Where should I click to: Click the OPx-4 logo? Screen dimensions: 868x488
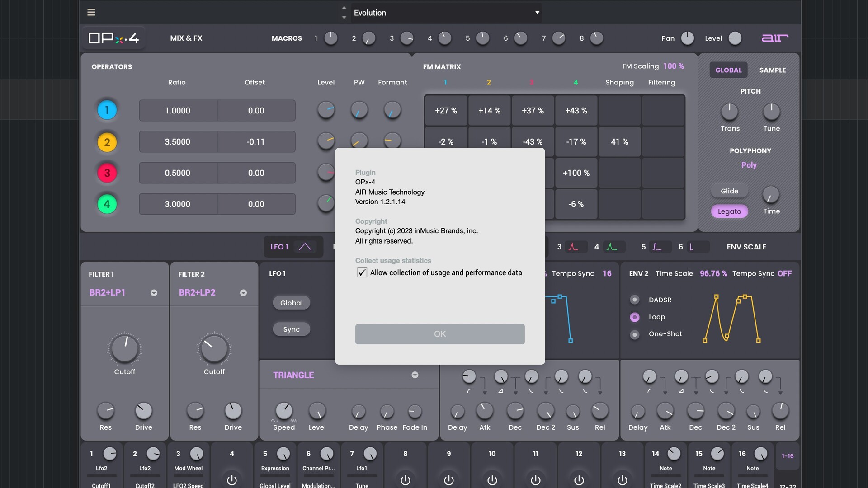(x=113, y=38)
